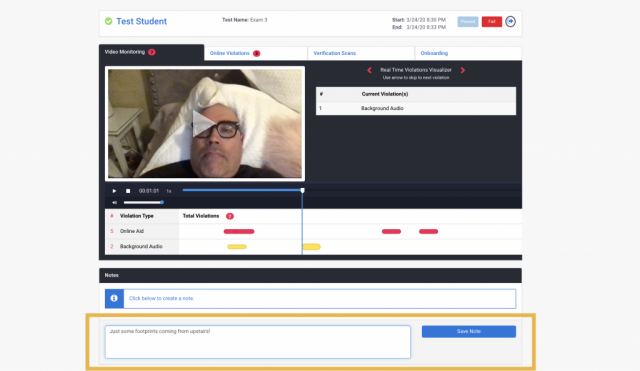The height and width of the screenshot is (371, 640).
Task: Skip to previous violation with left arrow
Action: (369, 70)
